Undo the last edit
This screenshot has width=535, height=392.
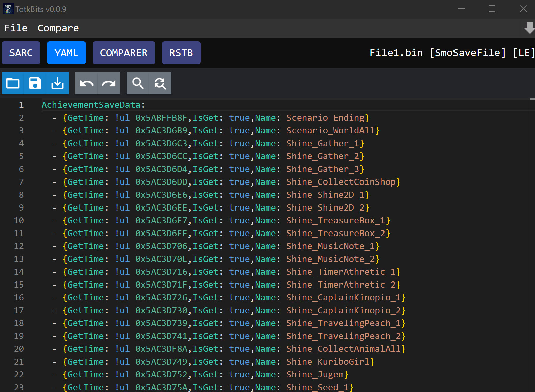click(x=87, y=83)
